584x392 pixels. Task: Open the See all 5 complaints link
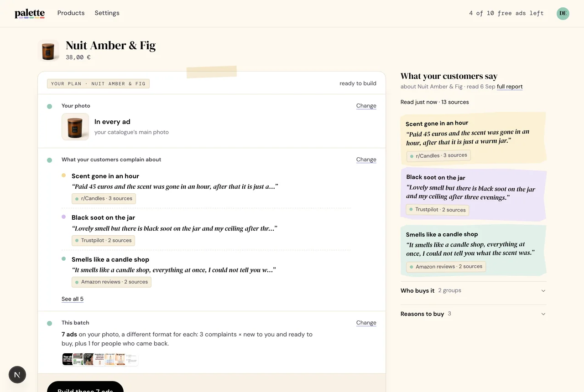[73, 299]
